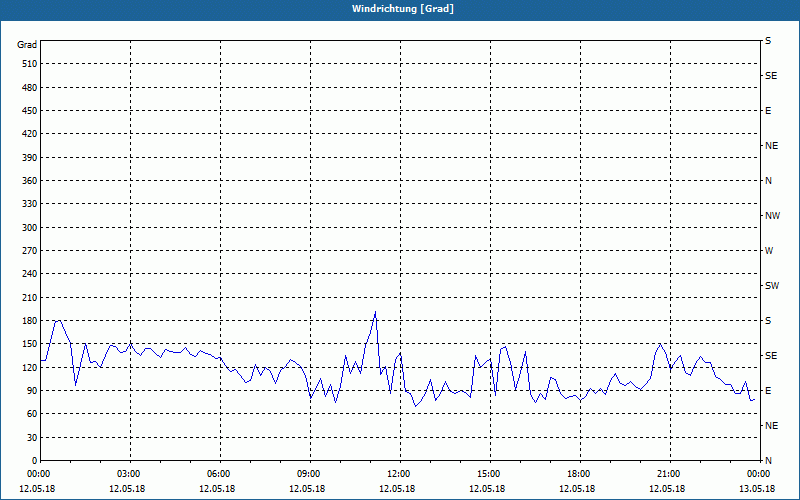This screenshot has width=800, height=500.
Task: Click the NE compass label beside the 420/390 gridlines
Action: click(x=771, y=146)
